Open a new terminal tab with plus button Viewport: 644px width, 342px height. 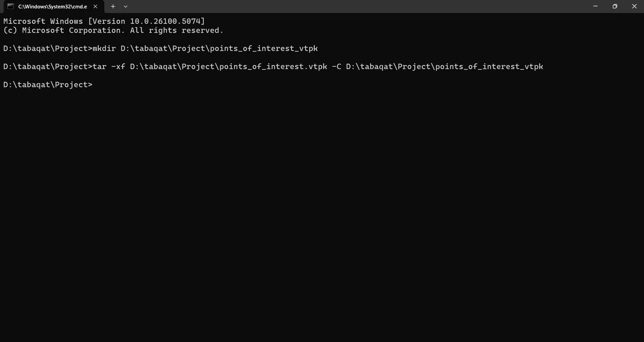click(113, 6)
